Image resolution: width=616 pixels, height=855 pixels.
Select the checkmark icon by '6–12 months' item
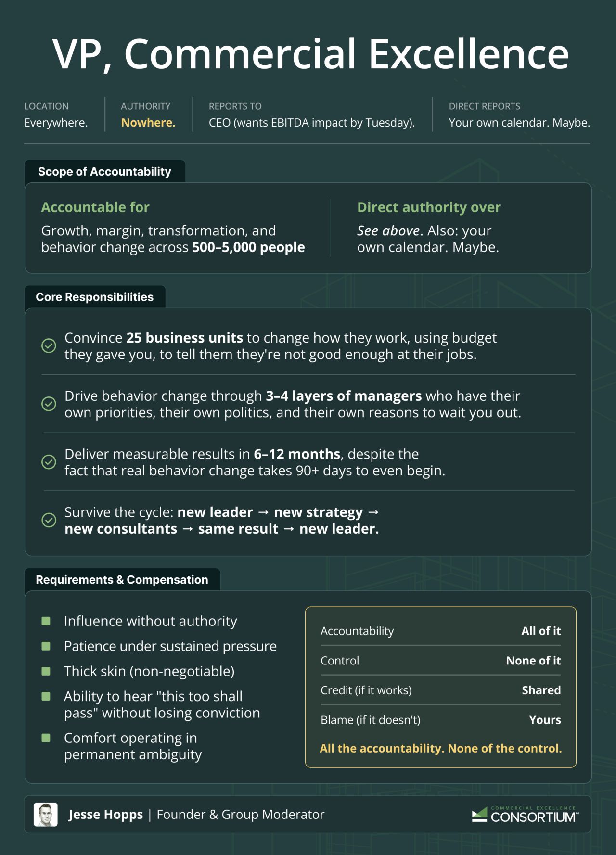[49, 462]
